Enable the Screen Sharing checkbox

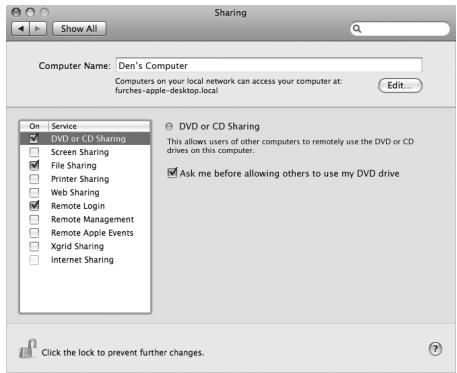[34, 152]
